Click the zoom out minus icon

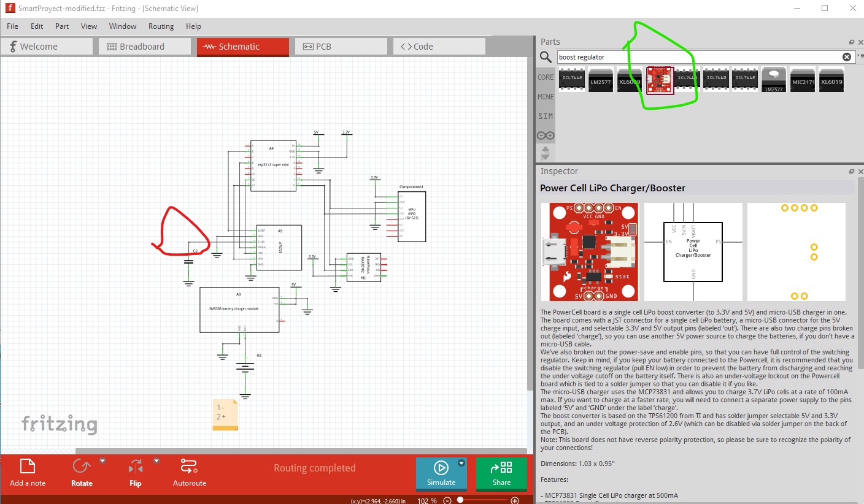click(x=447, y=500)
